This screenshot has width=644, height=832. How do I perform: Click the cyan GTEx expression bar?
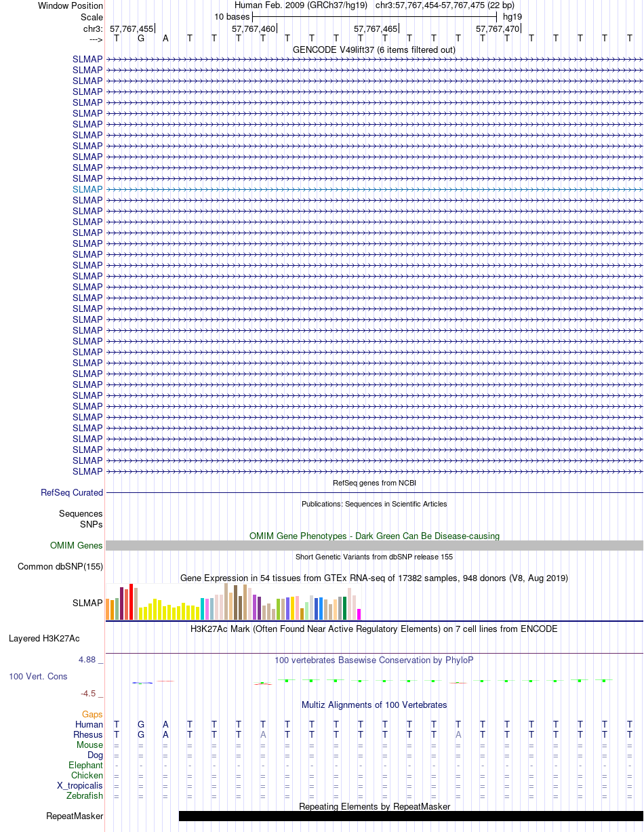pos(203,609)
